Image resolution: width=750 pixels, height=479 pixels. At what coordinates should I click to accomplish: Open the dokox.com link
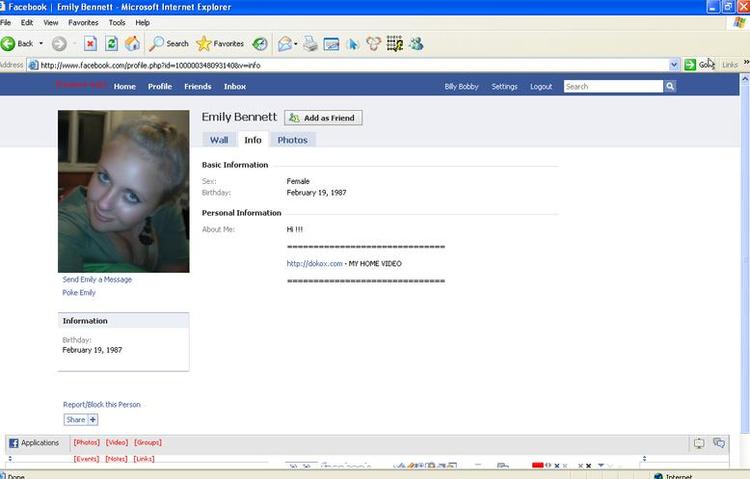(314, 264)
